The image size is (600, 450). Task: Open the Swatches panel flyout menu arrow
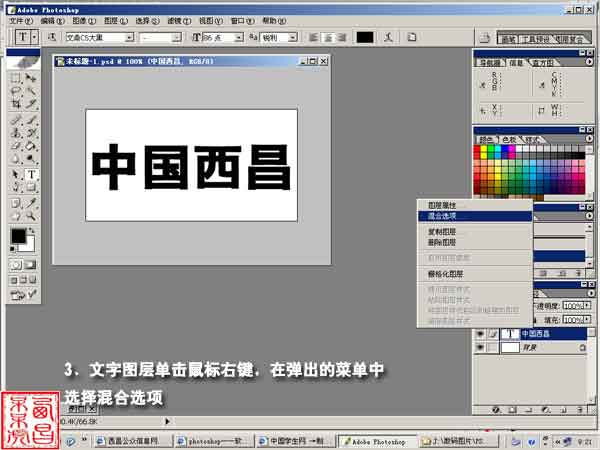click(589, 139)
